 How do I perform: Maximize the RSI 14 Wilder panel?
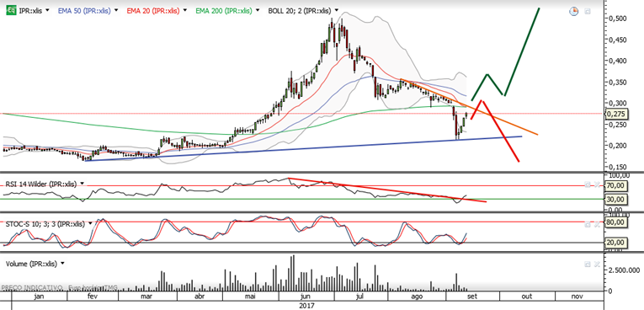pyautogui.click(x=588, y=184)
